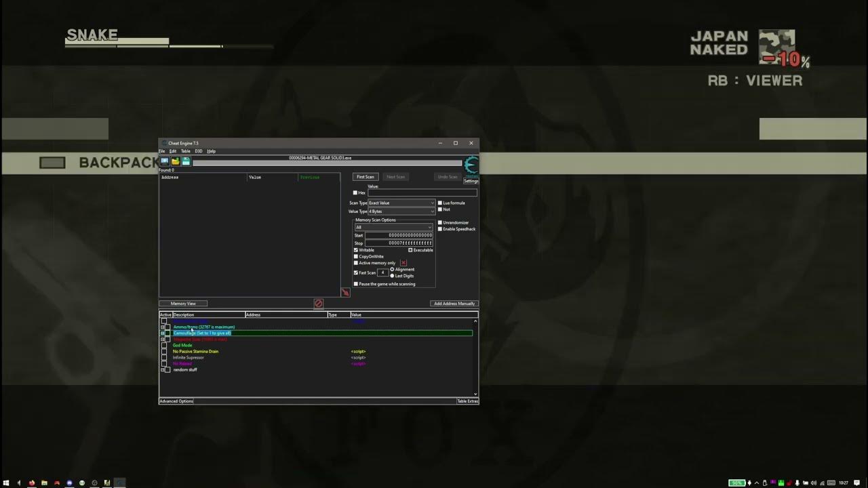This screenshot has width=868, height=488.
Task: Enable the CopyOnWrite checkbox
Action: click(x=356, y=257)
